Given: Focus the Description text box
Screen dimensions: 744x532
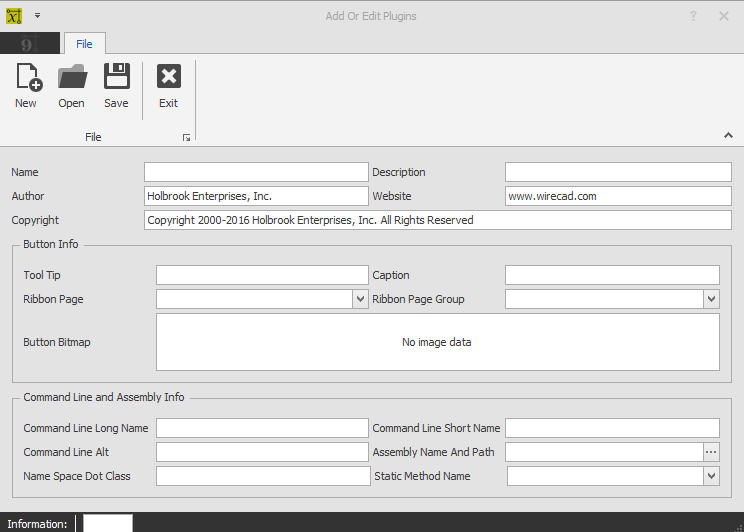Looking at the screenshot, I should pos(618,172).
